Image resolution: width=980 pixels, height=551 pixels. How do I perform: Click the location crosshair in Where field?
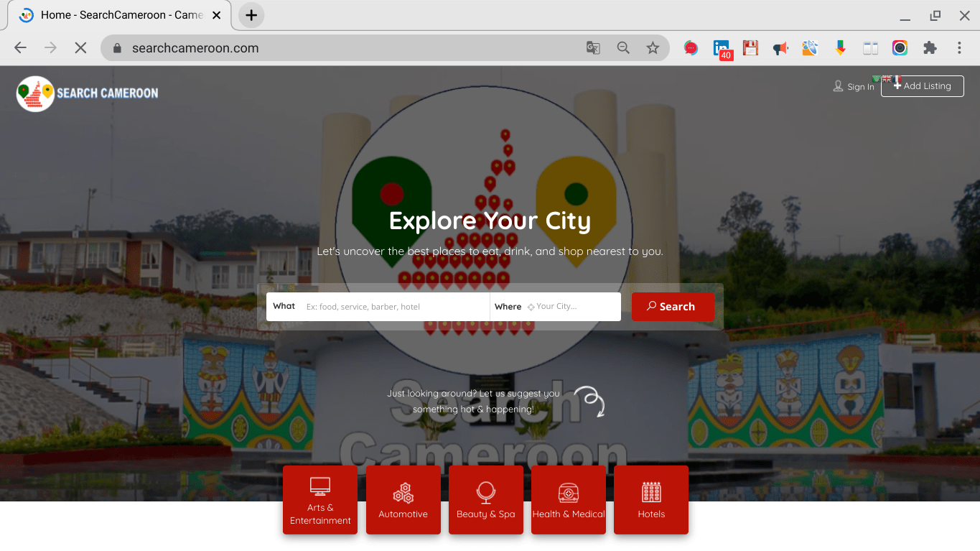[x=531, y=307]
